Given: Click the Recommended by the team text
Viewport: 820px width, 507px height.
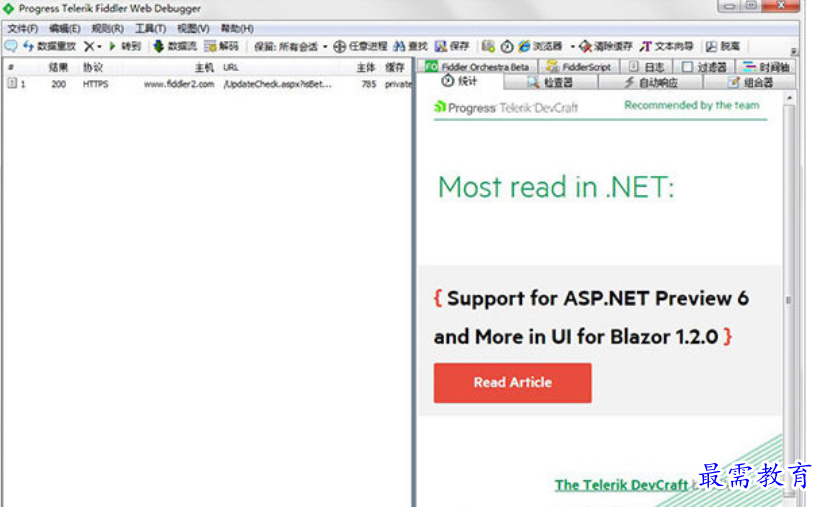Looking at the screenshot, I should click(x=691, y=105).
